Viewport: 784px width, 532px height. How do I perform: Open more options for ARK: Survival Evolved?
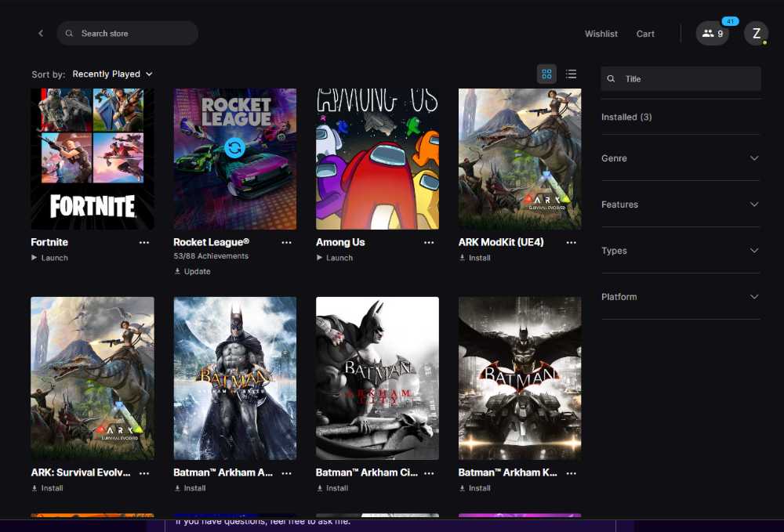tap(144, 472)
